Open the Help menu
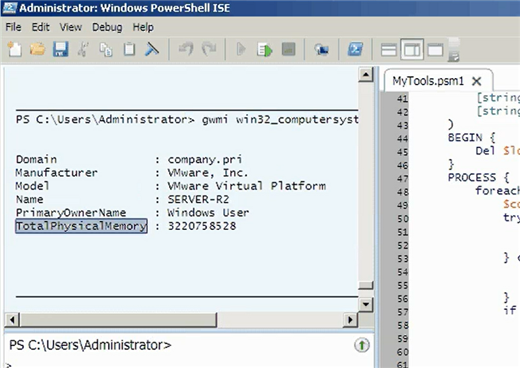The height and width of the screenshot is (368, 520). [143, 27]
